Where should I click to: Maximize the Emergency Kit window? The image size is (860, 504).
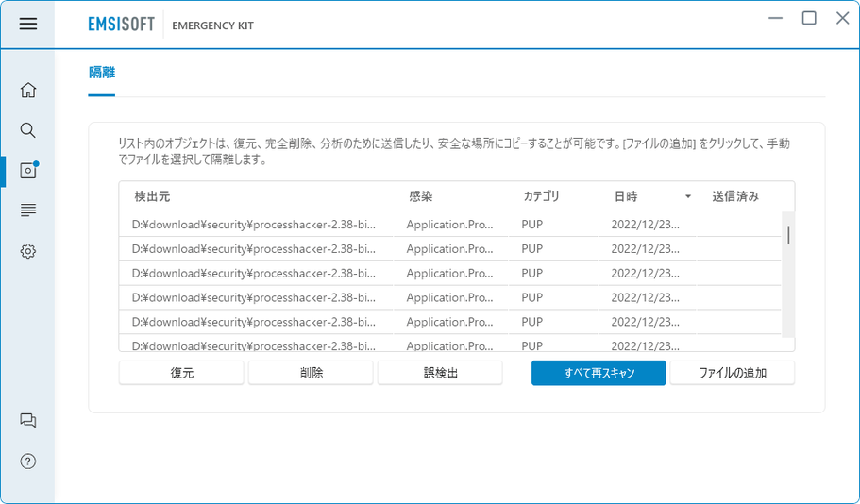coord(809,18)
